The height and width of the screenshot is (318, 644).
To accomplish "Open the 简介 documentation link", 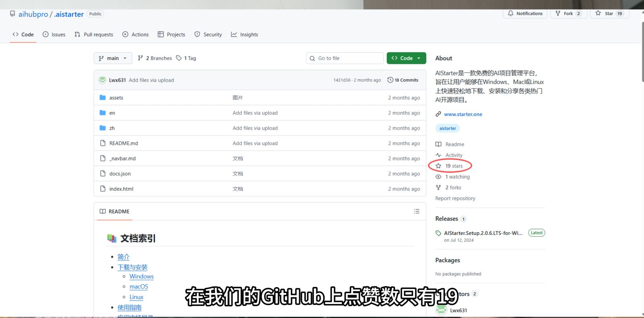I will [x=124, y=257].
